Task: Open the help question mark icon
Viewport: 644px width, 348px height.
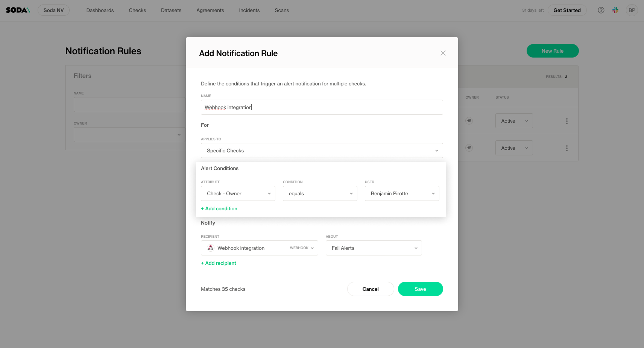Action: coord(601,10)
